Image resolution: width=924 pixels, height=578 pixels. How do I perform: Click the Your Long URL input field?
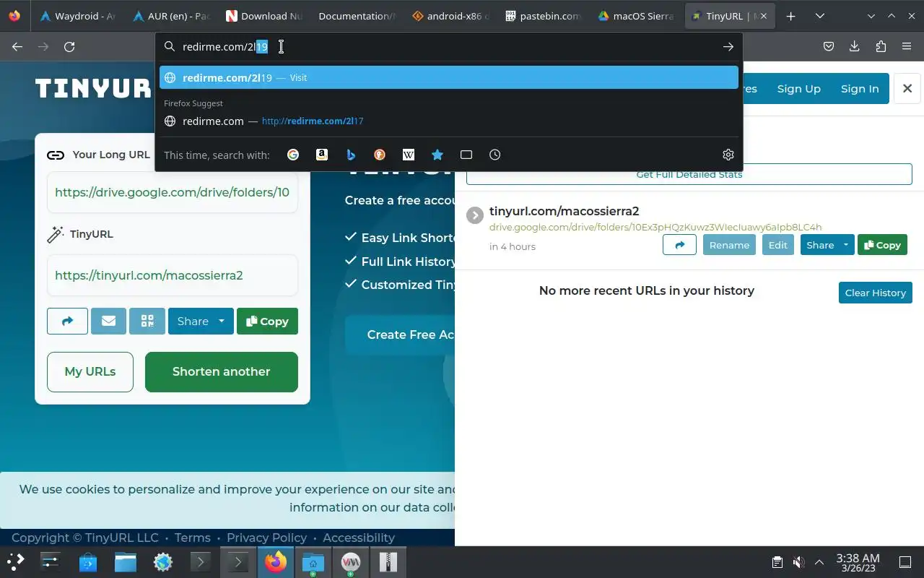(173, 192)
